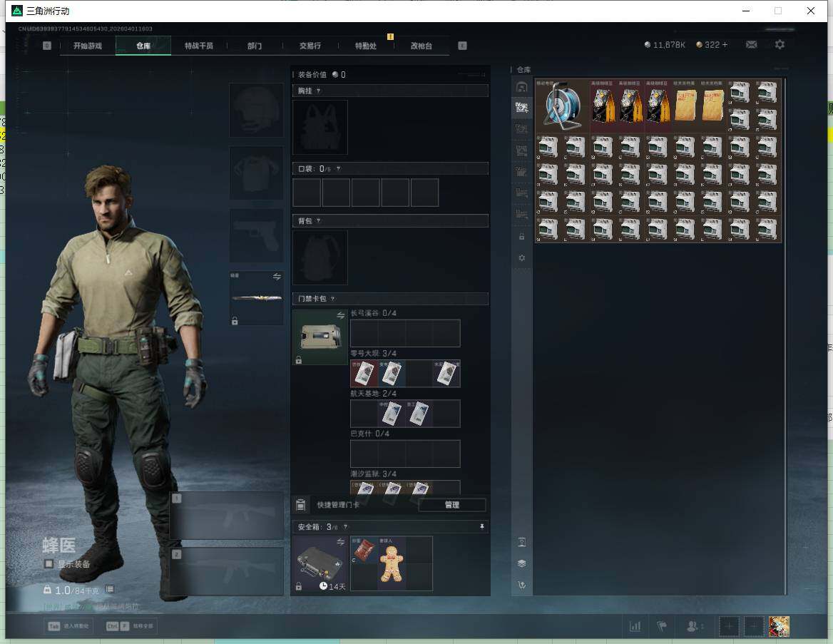
Task: Swap the keycard case via arrows icon
Action: pyautogui.click(x=340, y=316)
